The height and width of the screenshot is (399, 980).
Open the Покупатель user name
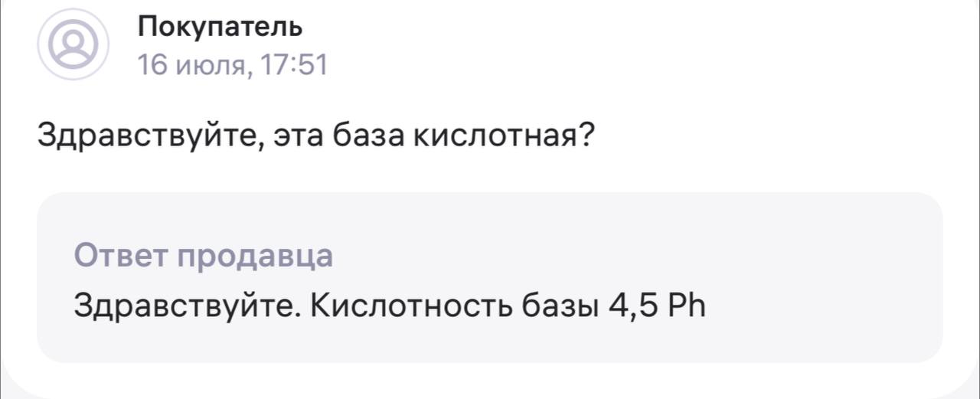tap(220, 27)
